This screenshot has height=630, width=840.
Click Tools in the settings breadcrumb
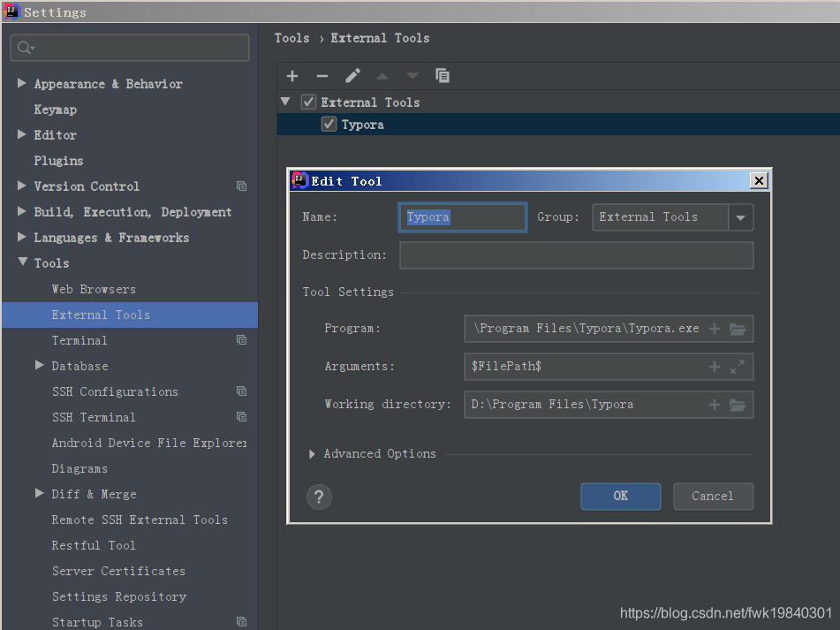(x=292, y=38)
